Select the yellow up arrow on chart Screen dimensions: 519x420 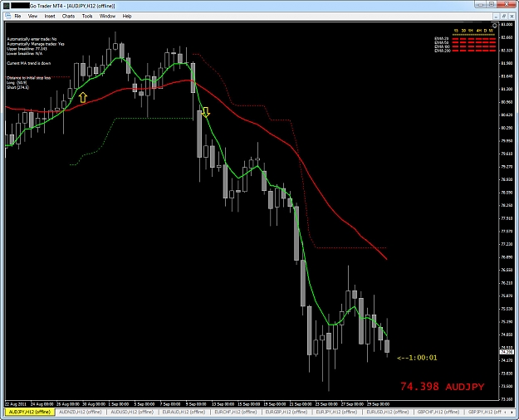(x=83, y=97)
